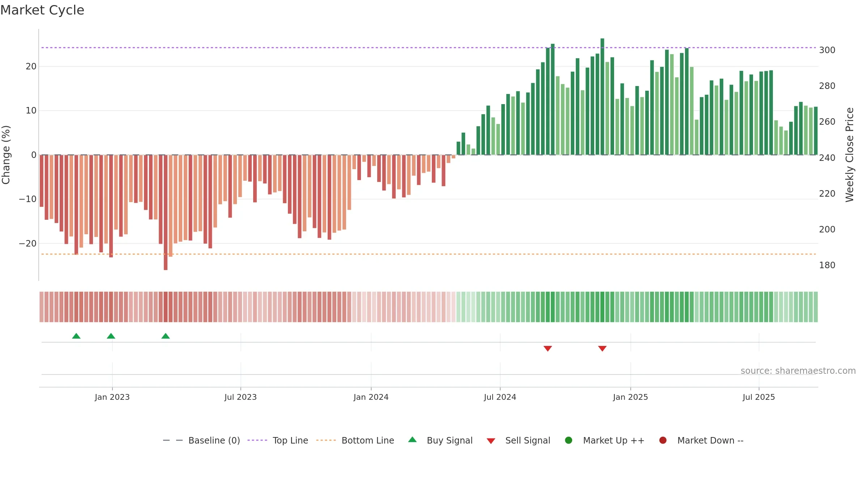Image resolution: width=868 pixels, height=488 pixels.
Task: Click the Market Cycle chart title
Action: tap(42, 10)
